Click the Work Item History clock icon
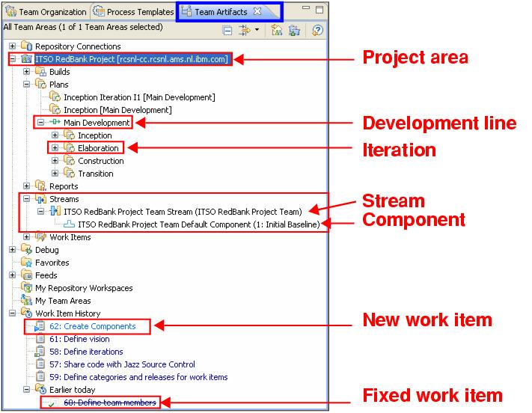Image resolution: width=532 pixels, height=413 pixels. [x=26, y=313]
